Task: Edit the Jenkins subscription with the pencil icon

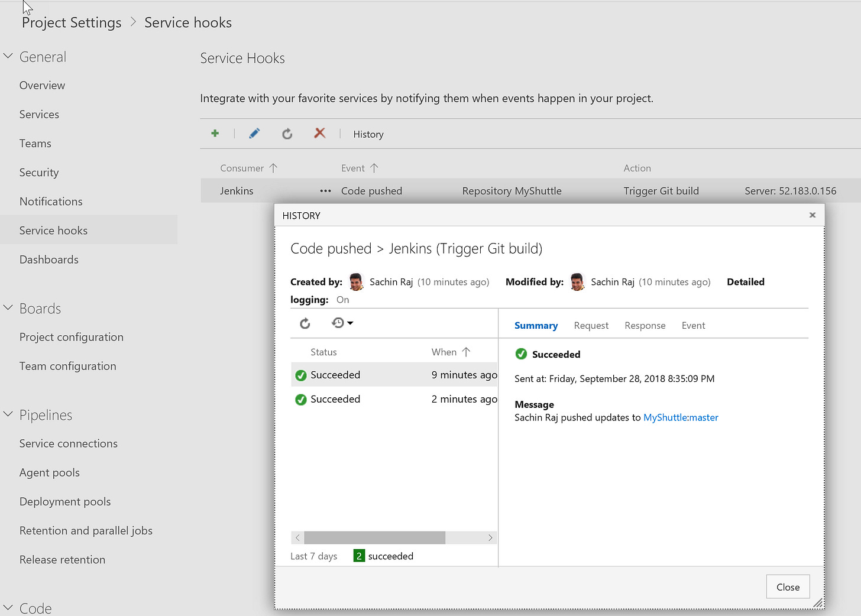Action: (254, 134)
